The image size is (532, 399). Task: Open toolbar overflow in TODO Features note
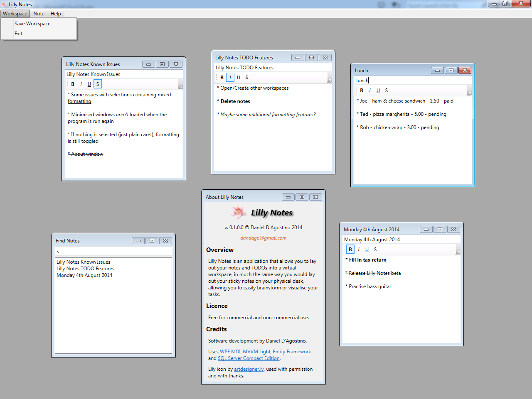[330, 79]
